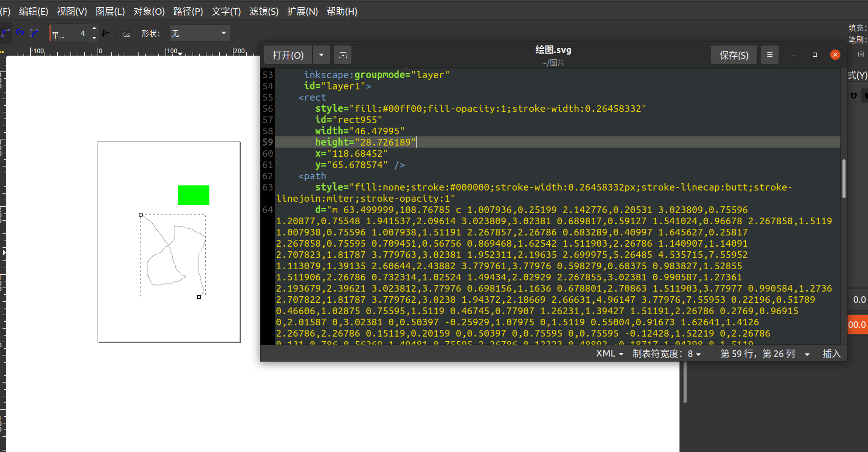Image resolution: width=868 pixels, height=452 pixels.
Task: Select the Spiro path mode icon
Action: coord(20,33)
